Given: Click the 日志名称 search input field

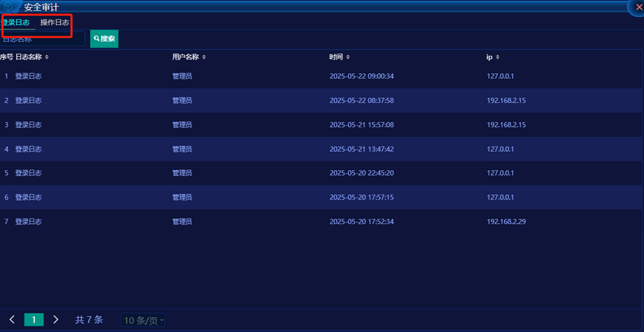Looking at the screenshot, I should (x=43, y=39).
